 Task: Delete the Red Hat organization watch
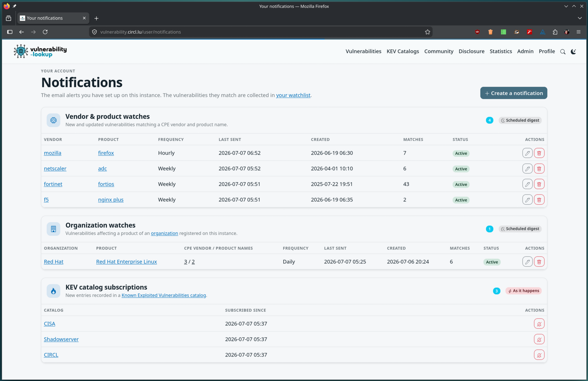(539, 262)
